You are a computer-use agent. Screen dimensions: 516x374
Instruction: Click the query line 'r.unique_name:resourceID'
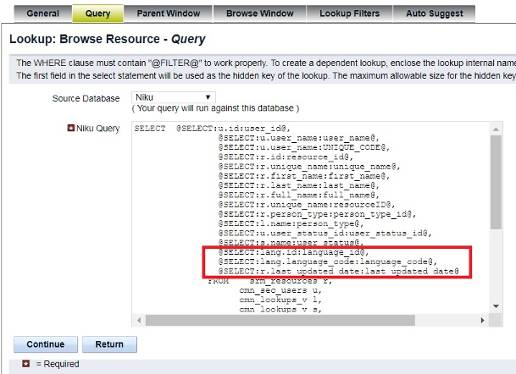307,204
